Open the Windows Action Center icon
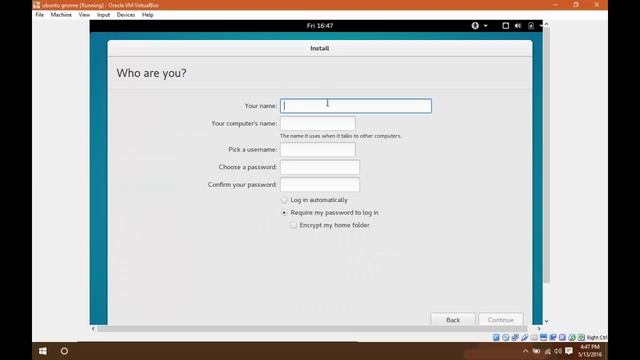The width and height of the screenshot is (640, 360). pyautogui.click(x=569, y=351)
